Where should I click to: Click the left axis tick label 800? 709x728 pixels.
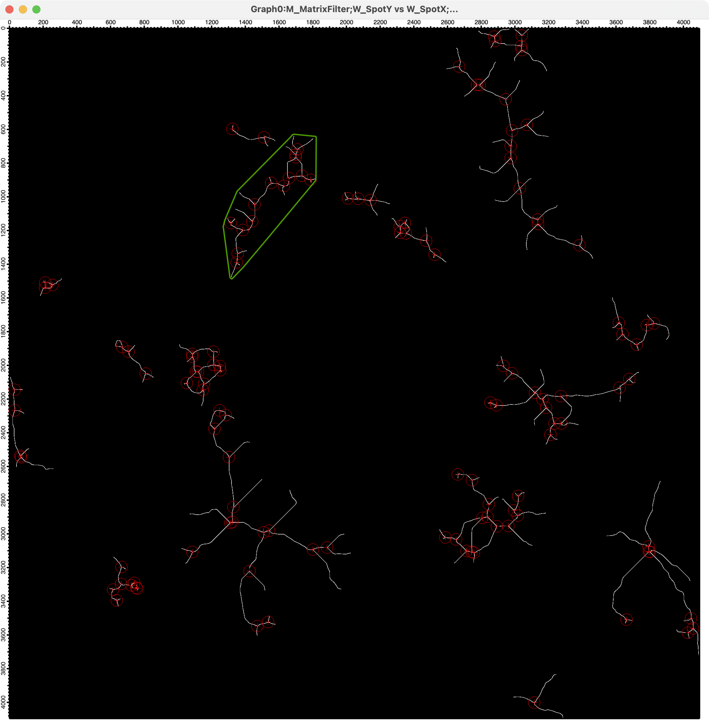(3, 163)
